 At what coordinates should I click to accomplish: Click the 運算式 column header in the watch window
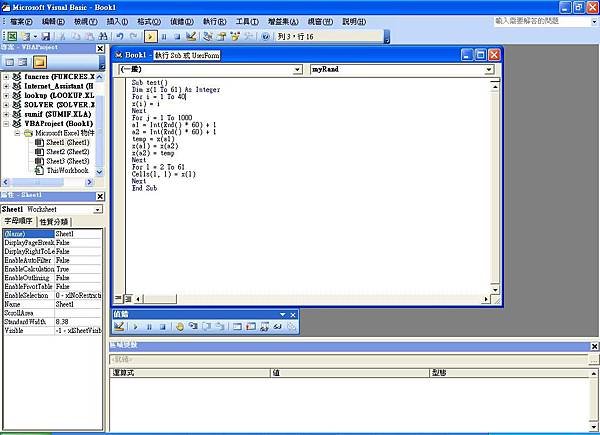point(190,373)
